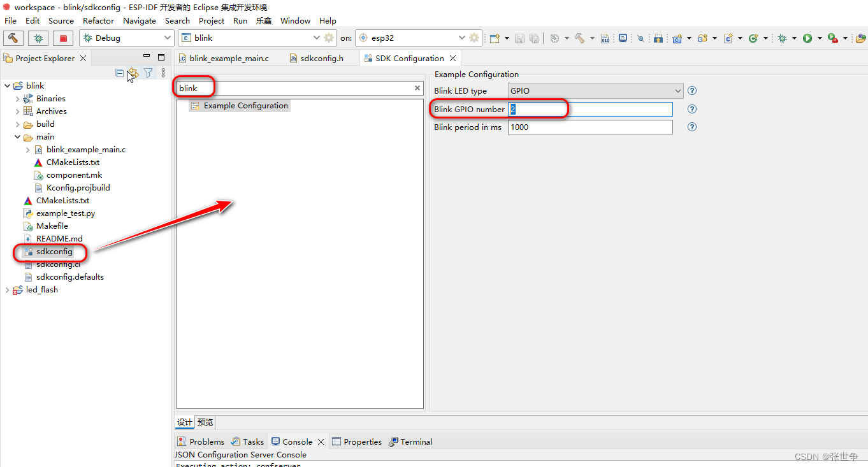Collapse All in Project Explorer
Screen dimensions: 868x467
(120, 73)
